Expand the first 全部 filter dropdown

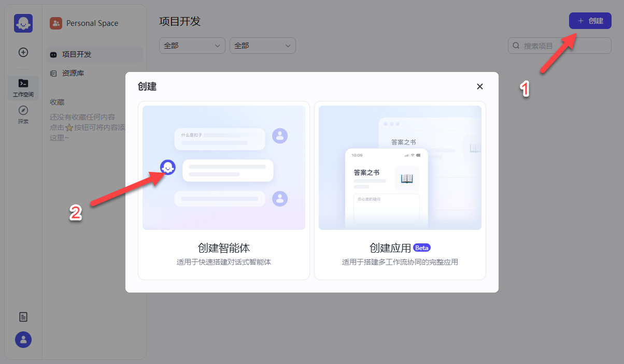[x=192, y=46]
